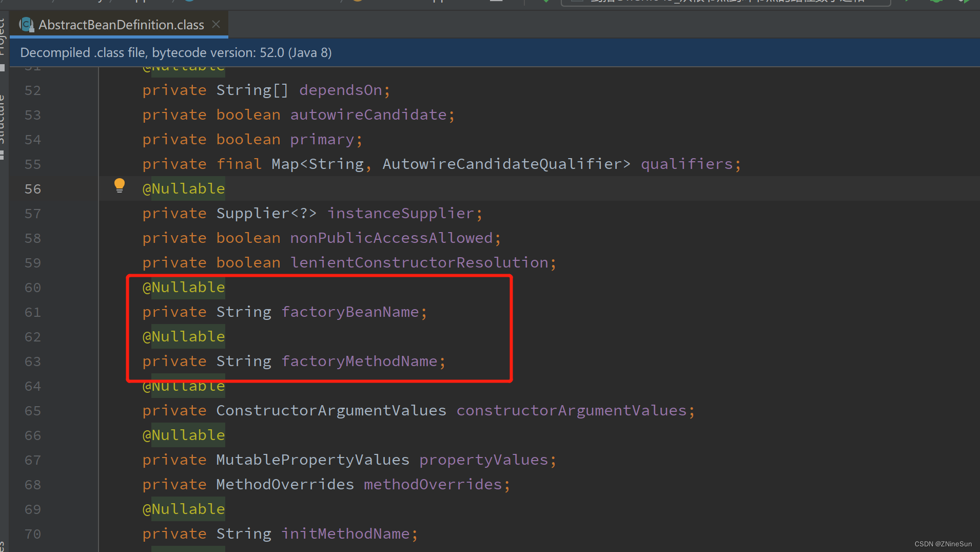980x552 pixels.
Task: Click the Map<String type on line 55
Action: coord(318,164)
